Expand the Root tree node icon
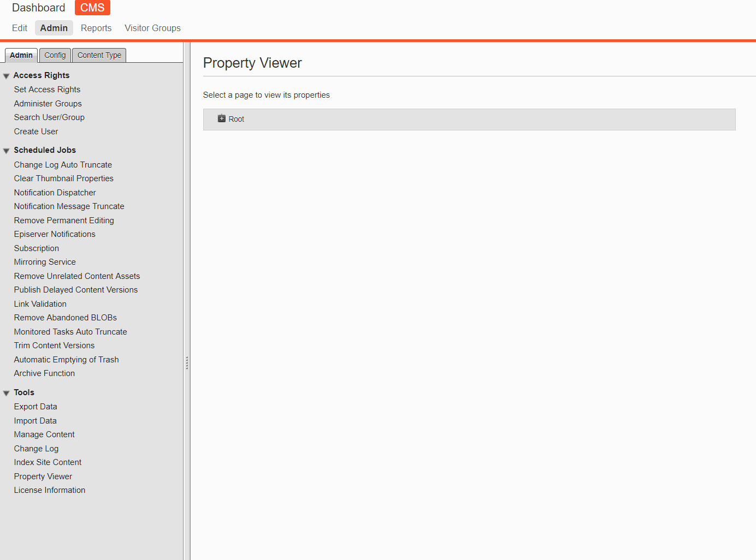Image resolution: width=756 pixels, height=560 pixels. click(222, 118)
